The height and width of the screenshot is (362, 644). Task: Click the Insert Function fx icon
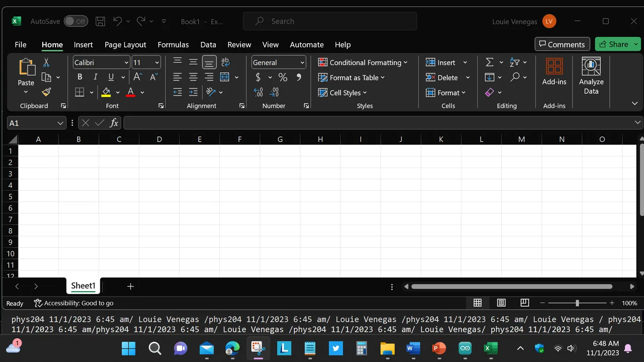[114, 123]
